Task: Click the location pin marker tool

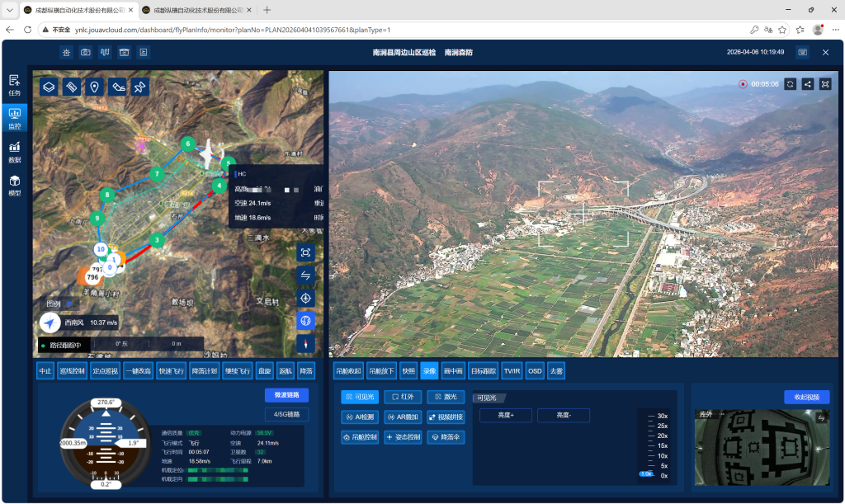Action: pos(95,87)
